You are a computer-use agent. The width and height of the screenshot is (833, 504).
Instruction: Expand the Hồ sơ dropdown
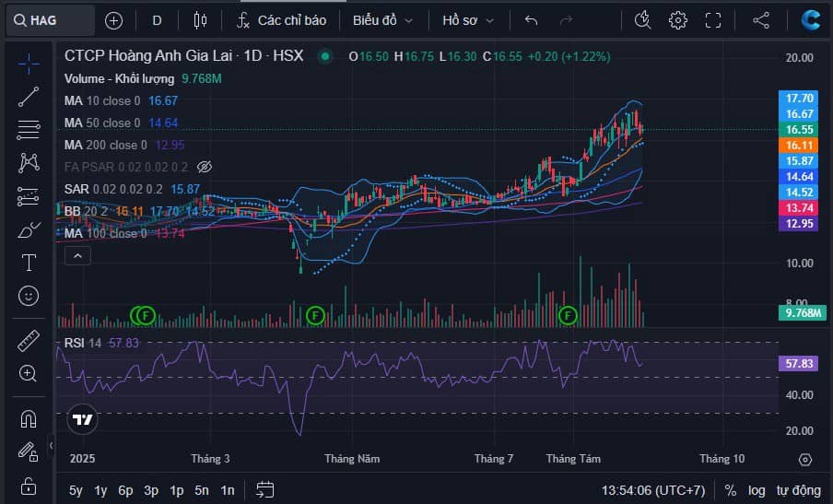click(468, 20)
